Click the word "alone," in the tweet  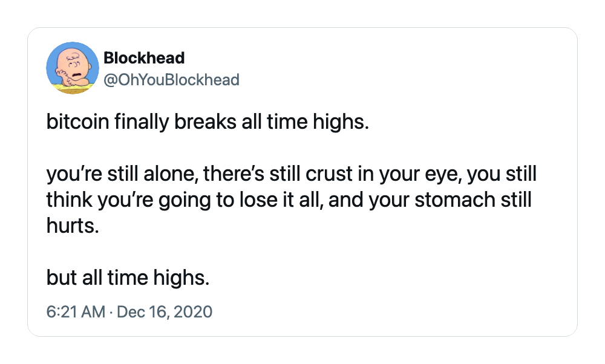click(x=171, y=174)
